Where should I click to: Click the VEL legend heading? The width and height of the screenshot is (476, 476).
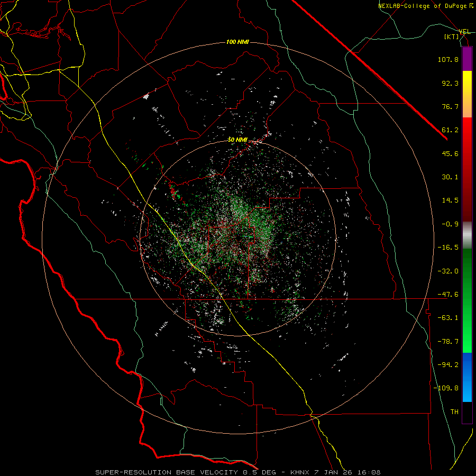pyautogui.click(x=464, y=32)
